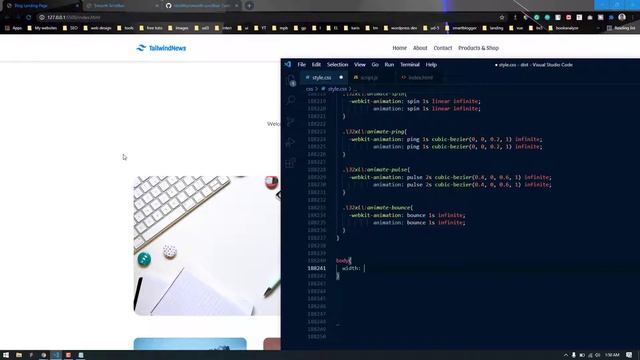Viewport: 640px width, 360px height.
Task: Open the Windows Start menu
Action: (x=6, y=355)
